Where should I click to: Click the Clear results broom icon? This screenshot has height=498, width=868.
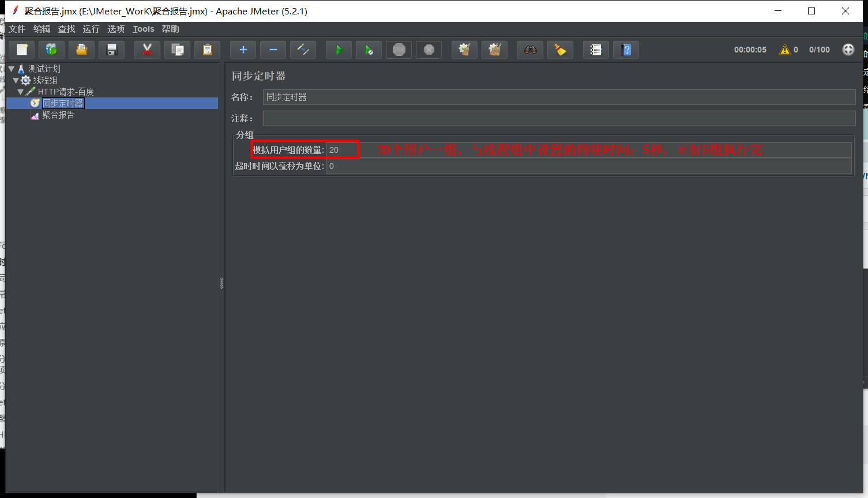tap(464, 50)
